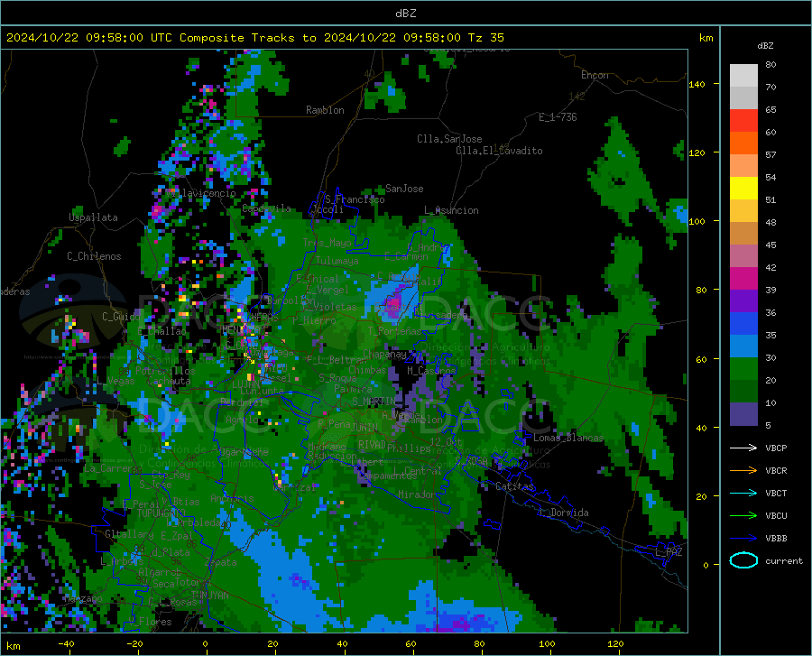Click the magenta 39-42 dBZ swatch
The image size is (812, 656).
tap(743, 279)
